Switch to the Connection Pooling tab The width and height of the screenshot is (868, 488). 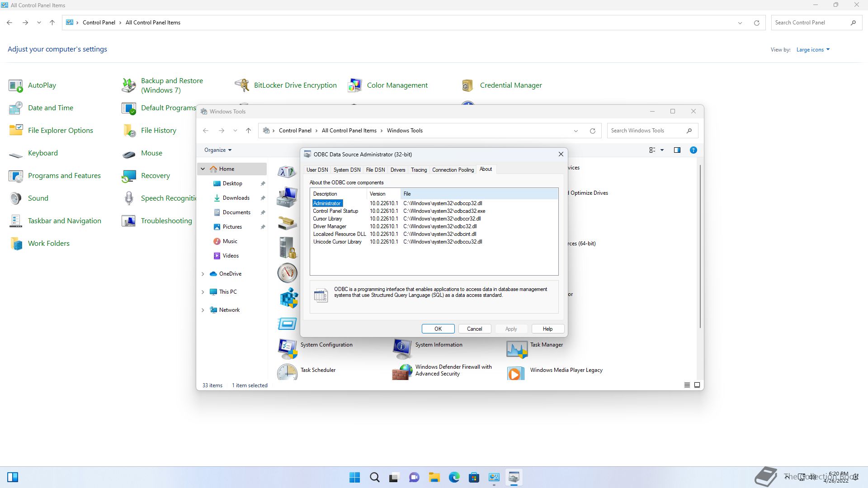453,170
